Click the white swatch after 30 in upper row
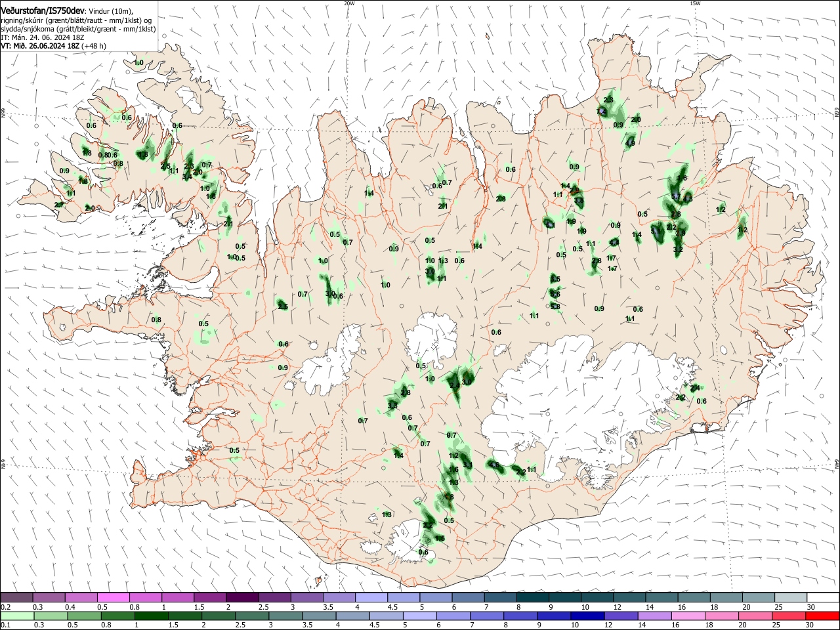The image size is (840, 630). coord(822,598)
